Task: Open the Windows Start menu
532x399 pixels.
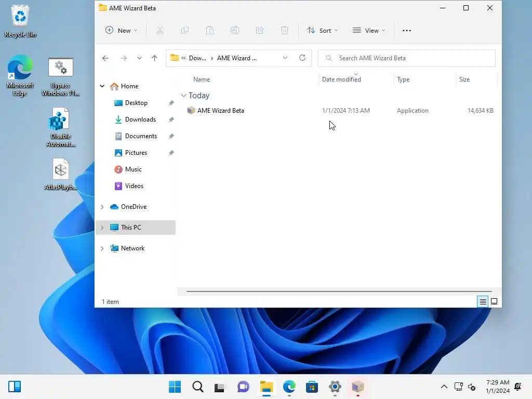Action: (x=175, y=387)
